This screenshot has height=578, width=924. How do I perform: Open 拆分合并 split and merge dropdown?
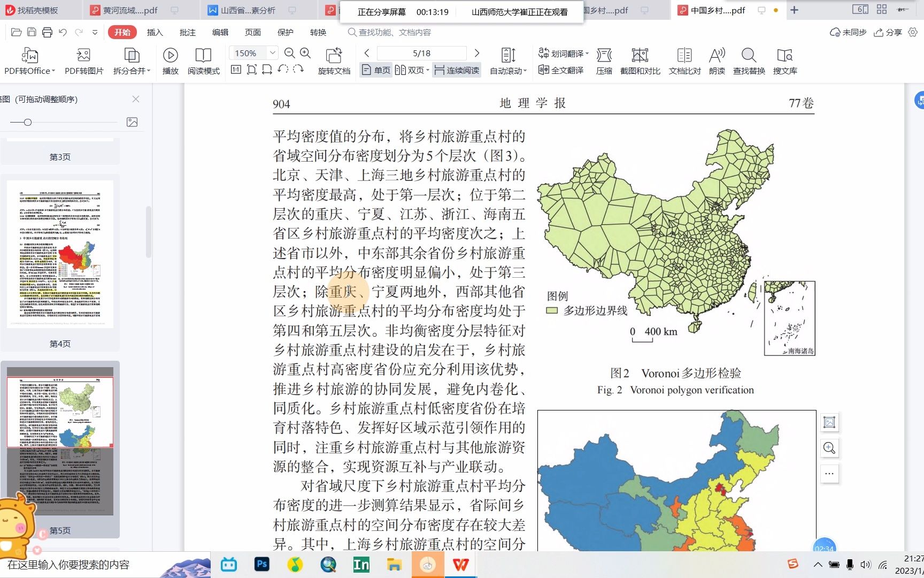pos(132,62)
